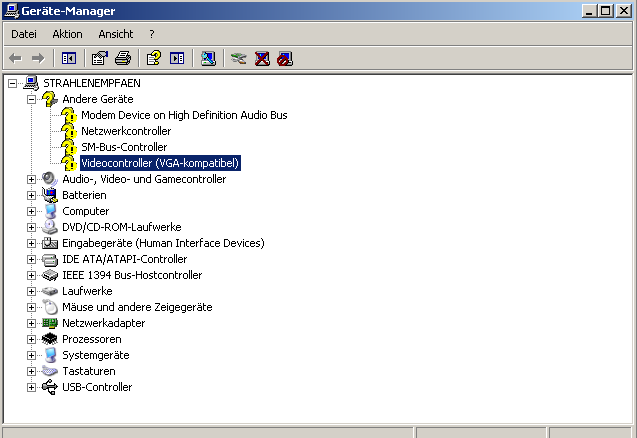Click the Netzwerkcontroller warning icon

coord(69,131)
